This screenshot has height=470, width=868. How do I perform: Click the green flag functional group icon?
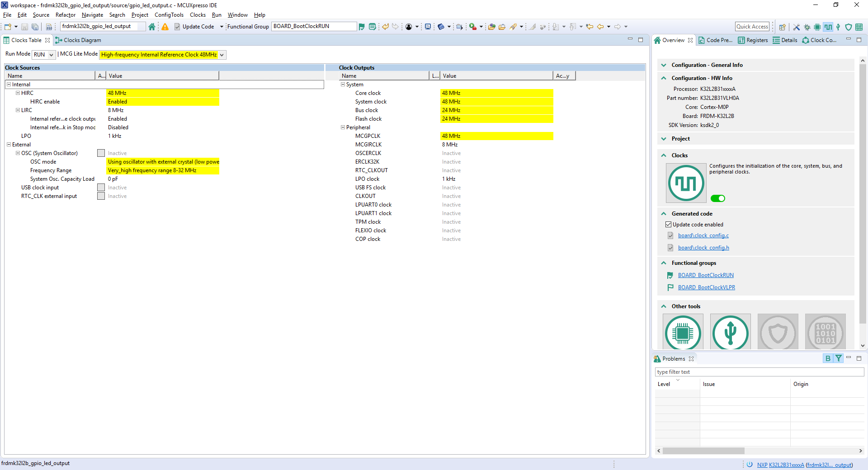(x=362, y=27)
